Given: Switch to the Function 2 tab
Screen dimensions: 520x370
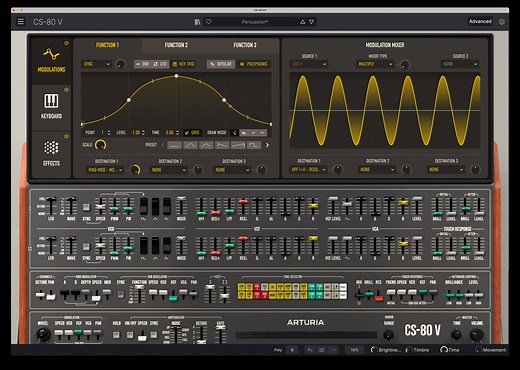Looking at the screenshot, I should [176, 45].
